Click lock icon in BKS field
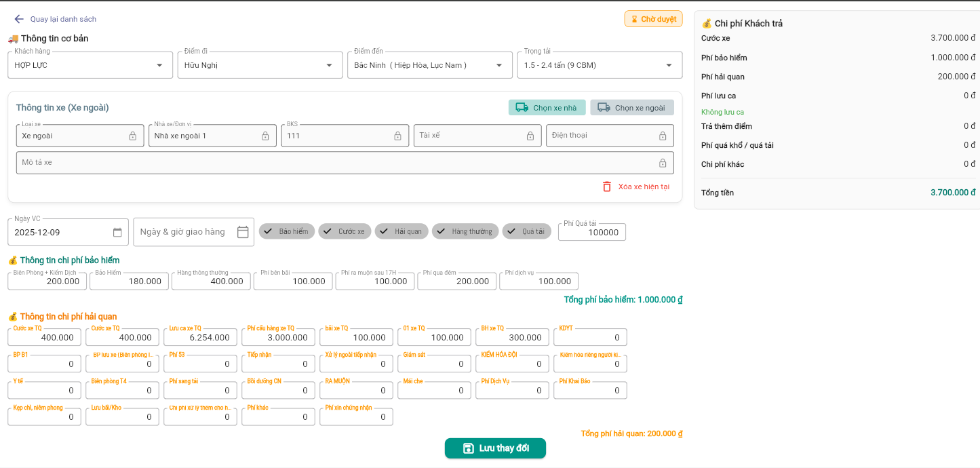The image size is (980, 468). click(397, 136)
